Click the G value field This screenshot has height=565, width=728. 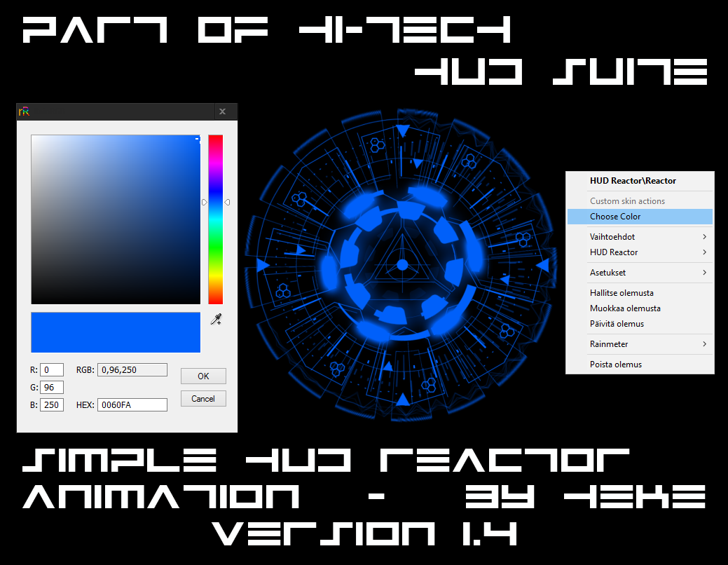[52, 388]
